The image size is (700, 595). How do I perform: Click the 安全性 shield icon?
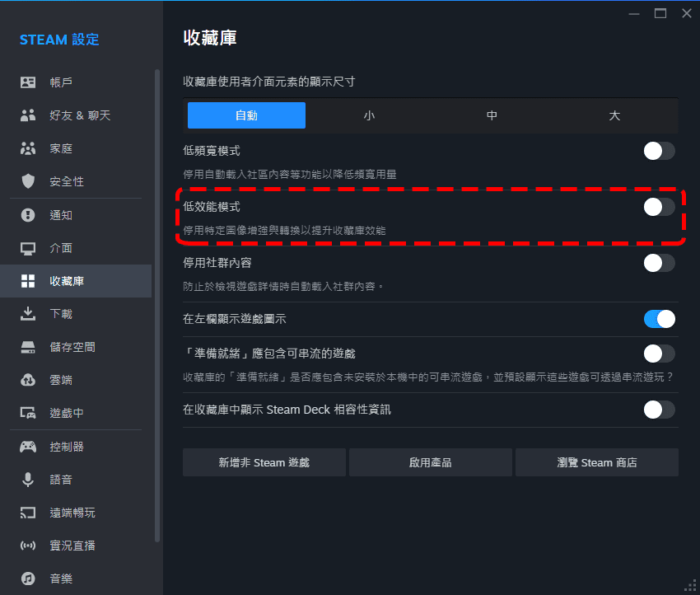coord(29,180)
